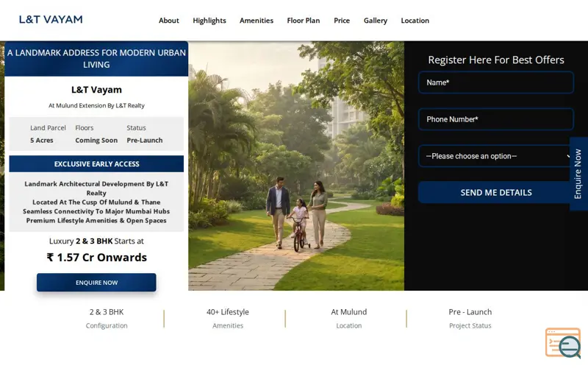This screenshot has width=588, height=368.
Task: Select the 'Coming Soon' floors value
Action: point(96,141)
